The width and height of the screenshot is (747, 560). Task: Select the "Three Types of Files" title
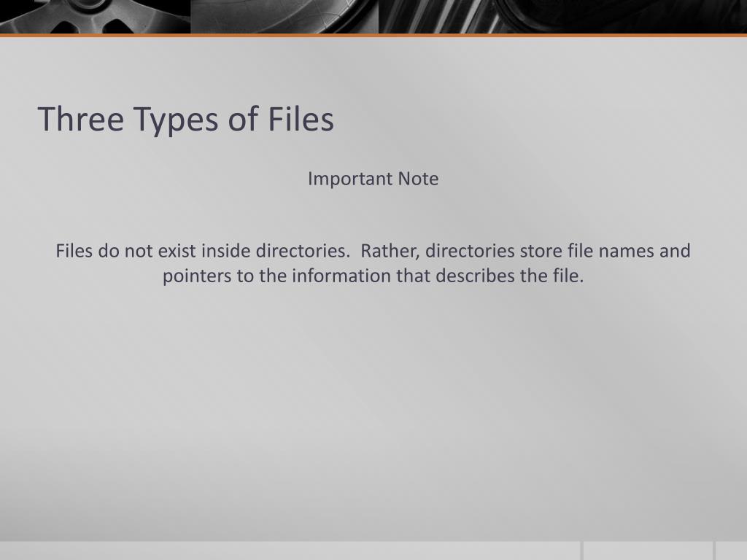click(186, 119)
